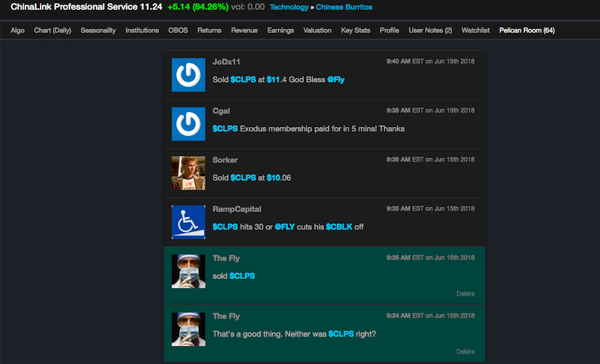
Task: Click The Fly username on 9:34 post
Action: tap(226, 316)
